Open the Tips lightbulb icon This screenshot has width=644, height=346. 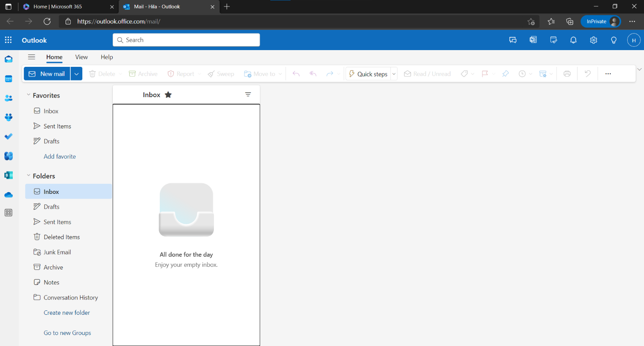coord(614,40)
